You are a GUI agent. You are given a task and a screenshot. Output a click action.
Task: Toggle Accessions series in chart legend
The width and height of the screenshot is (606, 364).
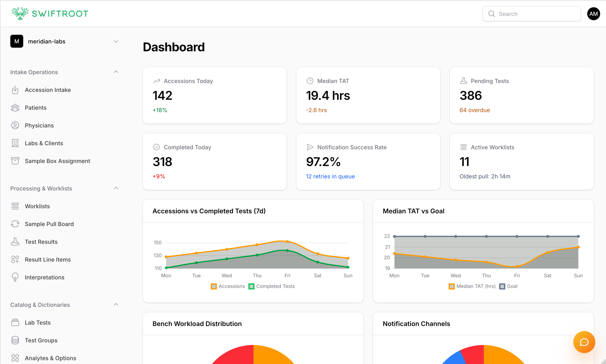[228, 286]
